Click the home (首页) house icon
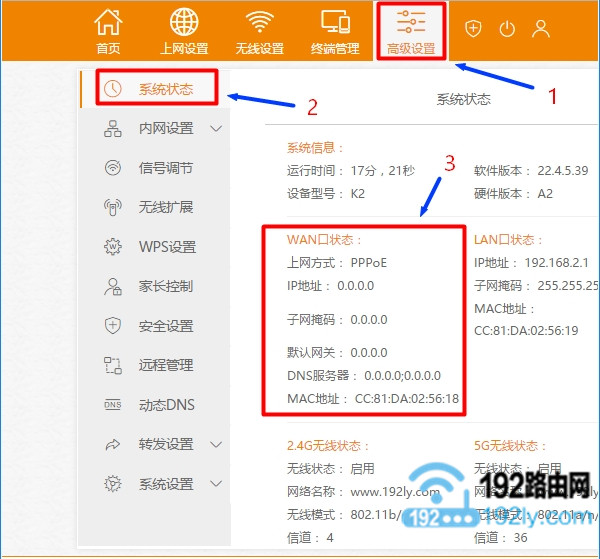The height and width of the screenshot is (559, 600). tap(108, 23)
